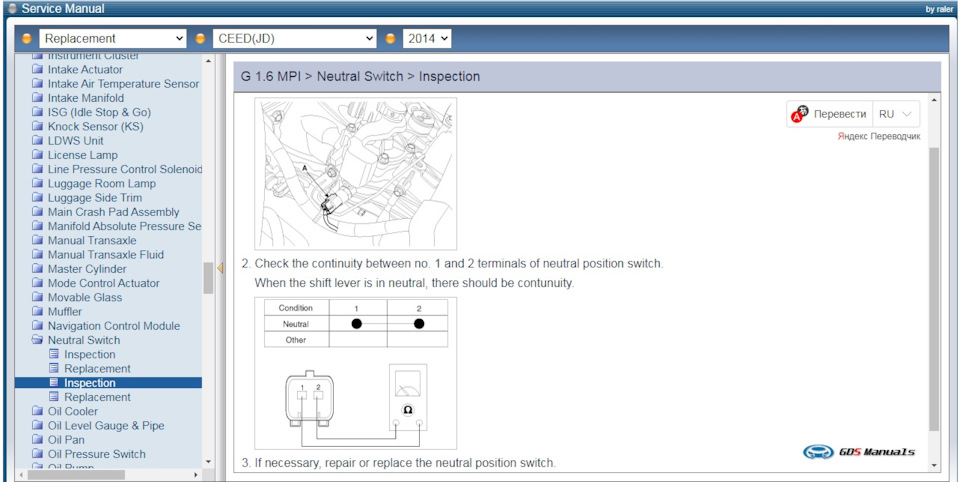Viewport: 960px width, 482px height.
Task: Click Oil Cooler folder icon
Action: tap(38, 412)
